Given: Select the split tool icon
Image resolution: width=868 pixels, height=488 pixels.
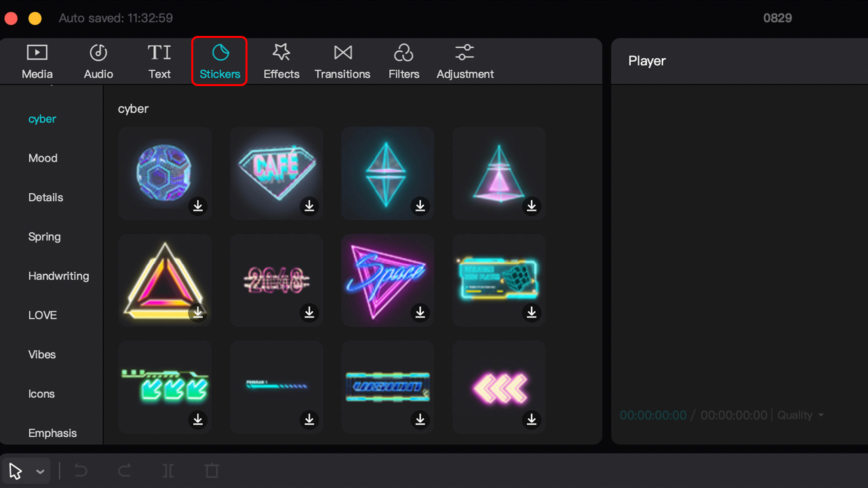Looking at the screenshot, I should [168, 470].
